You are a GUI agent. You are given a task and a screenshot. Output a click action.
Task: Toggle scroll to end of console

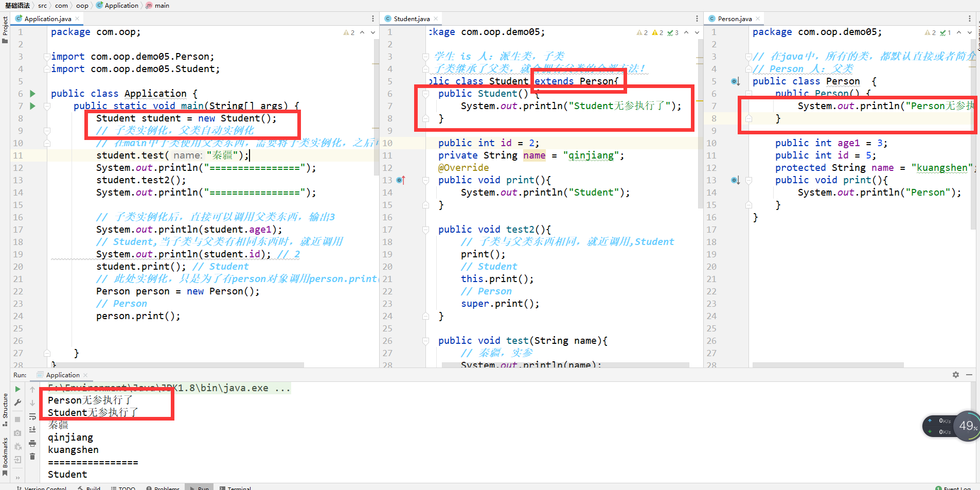pos(32,430)
